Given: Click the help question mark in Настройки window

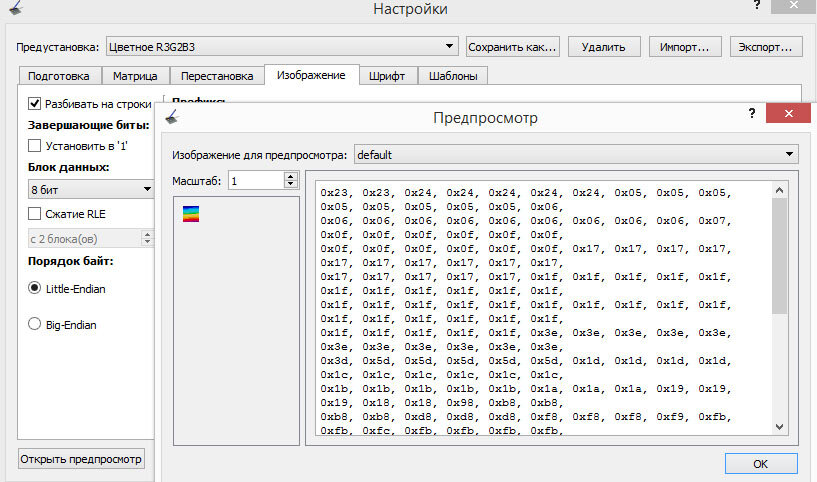Looking at the screenshot, I should click(757, 5).
